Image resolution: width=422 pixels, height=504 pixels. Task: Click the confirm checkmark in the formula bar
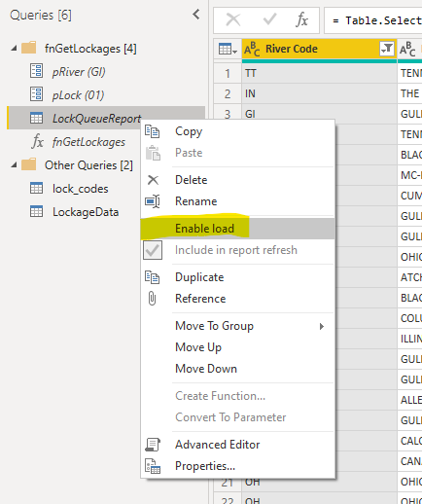coord(269,19)
